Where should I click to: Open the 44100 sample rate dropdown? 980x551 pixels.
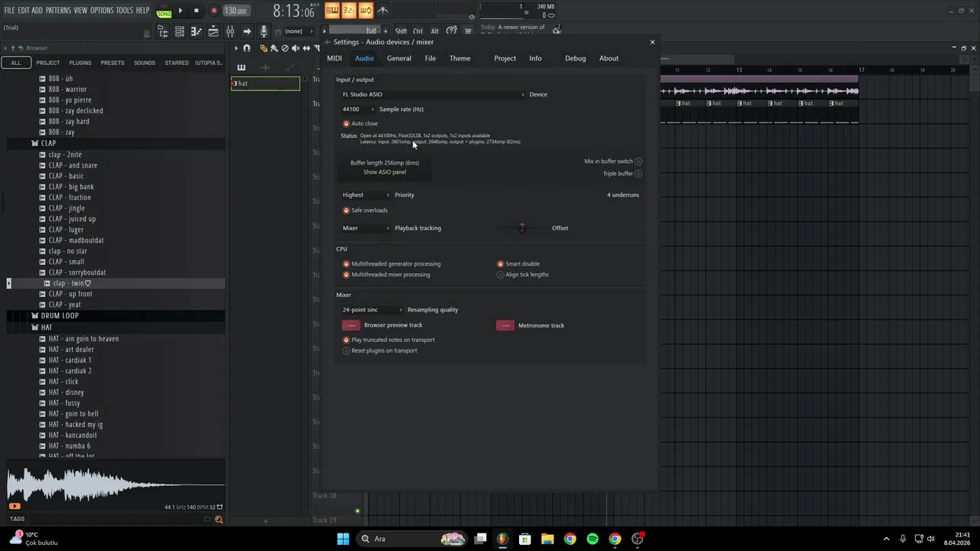[358, 109]
